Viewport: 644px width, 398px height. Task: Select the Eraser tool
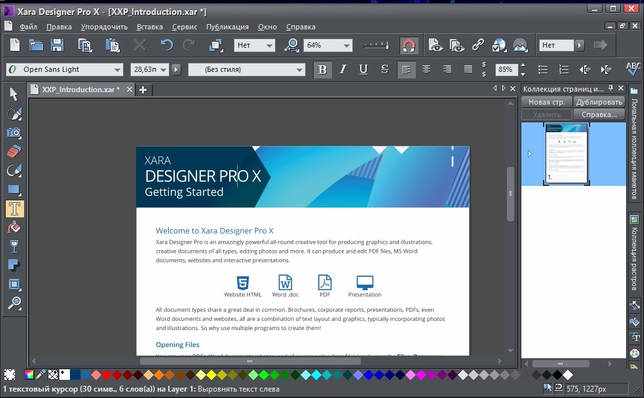(14, 152)
